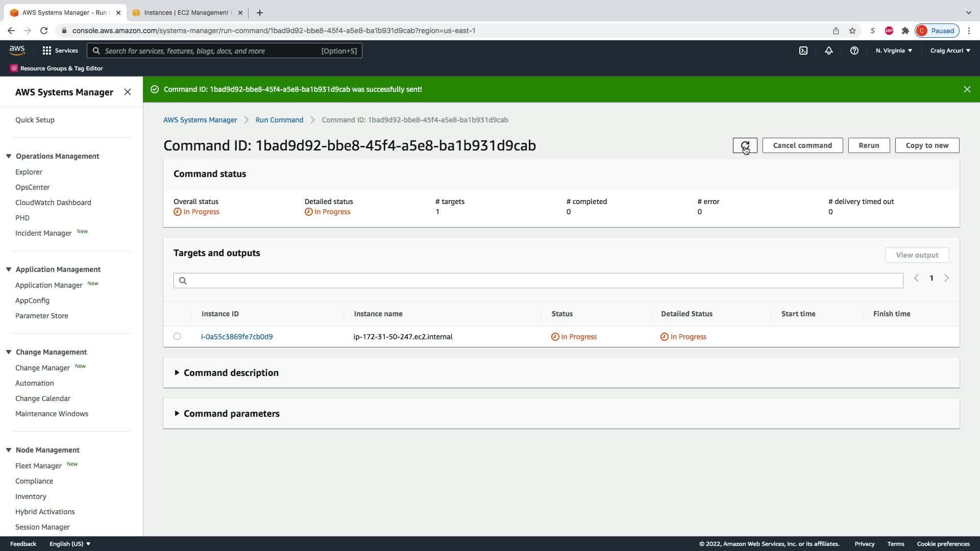
Task: Select radio button for instance i-0a55c3869fe7cb0d9
Action: tap(177, 336)
